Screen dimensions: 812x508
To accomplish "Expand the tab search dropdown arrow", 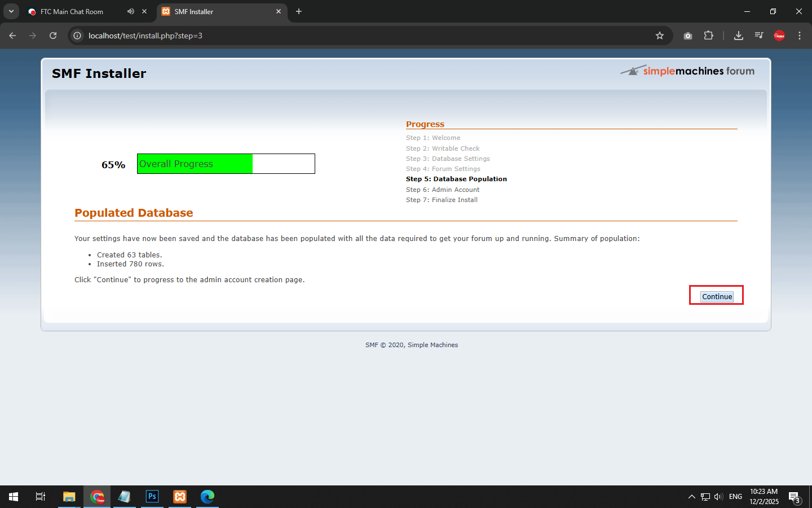I will pos(11,11).
